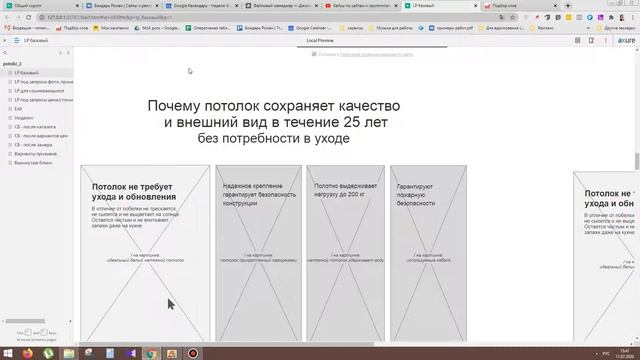Open the 'Другие закладки' bookmarks folder
Screen dimensions: 640x360
point(616,28)
